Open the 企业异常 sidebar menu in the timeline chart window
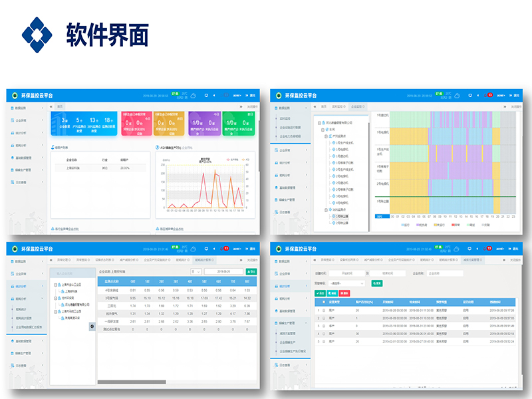 tap(291, 150)
